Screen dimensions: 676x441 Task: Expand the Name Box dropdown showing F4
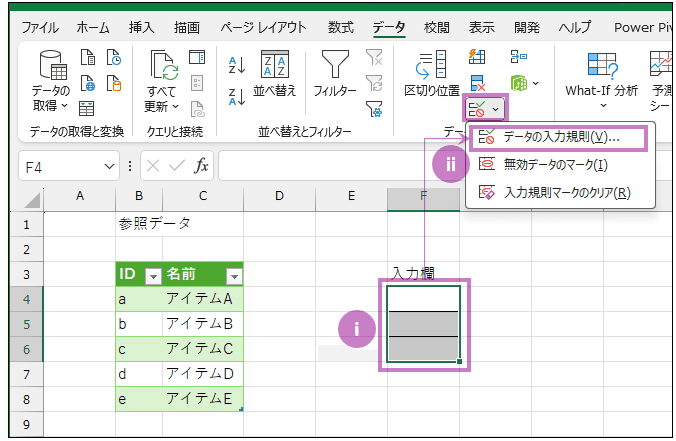(110, 166)
